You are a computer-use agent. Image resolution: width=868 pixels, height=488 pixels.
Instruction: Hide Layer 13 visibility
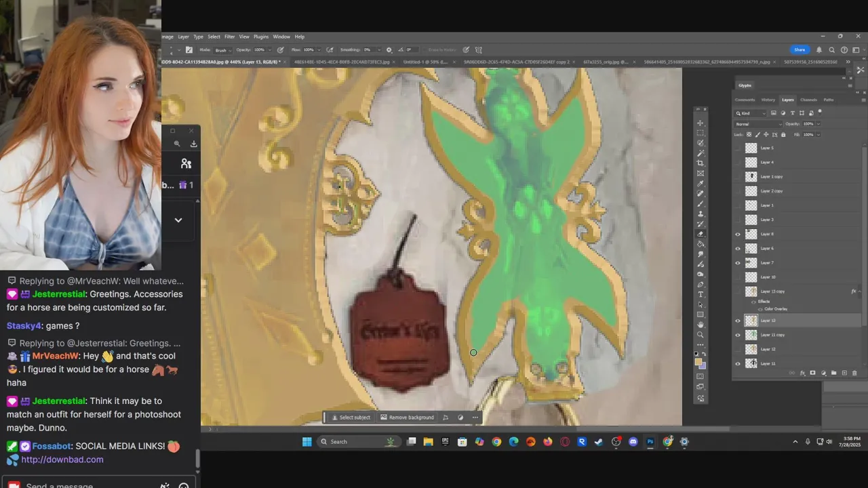(x=738, y=321)
